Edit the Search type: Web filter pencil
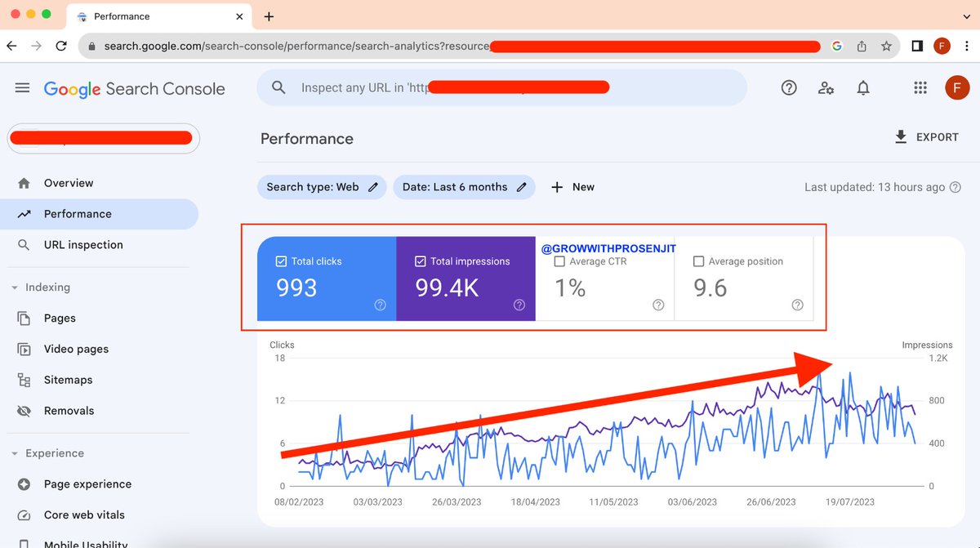This screenshot has width=980, height=548. click(x=373, y=187)
